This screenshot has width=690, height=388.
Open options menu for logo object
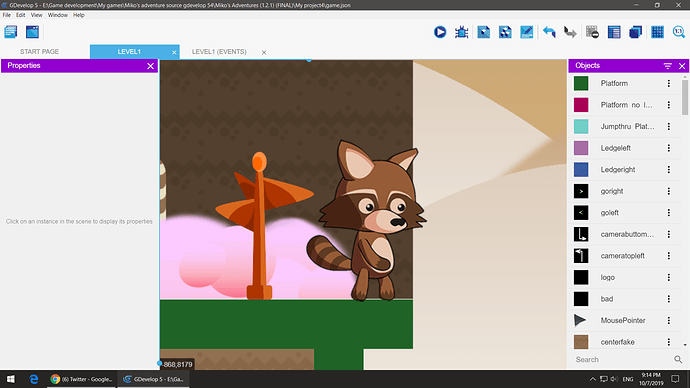[669, 277]
